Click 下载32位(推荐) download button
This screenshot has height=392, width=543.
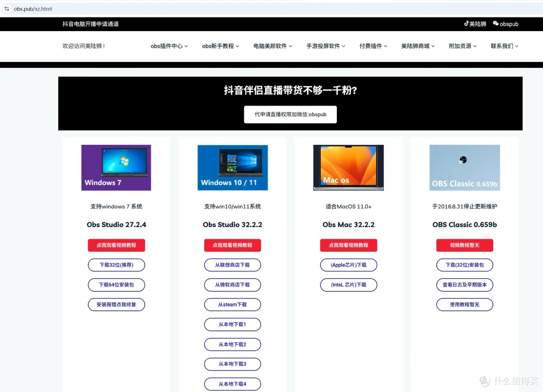coord(116,265)
